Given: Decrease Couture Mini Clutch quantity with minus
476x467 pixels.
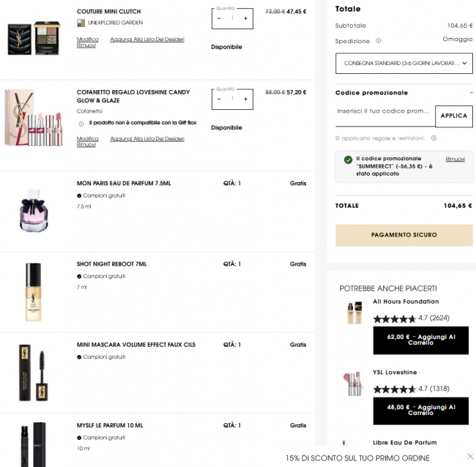Looking at the screenshot, I should click(219, 18).
